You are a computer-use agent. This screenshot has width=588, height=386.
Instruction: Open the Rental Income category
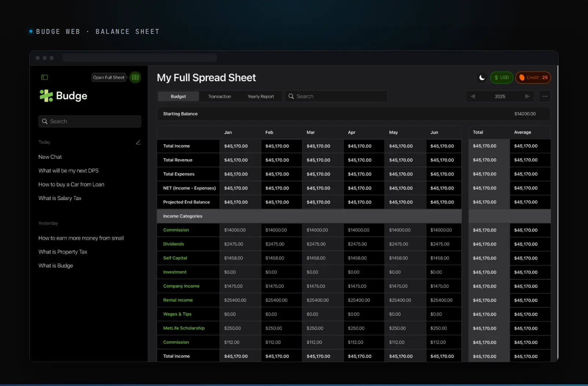tap(178, 300)
